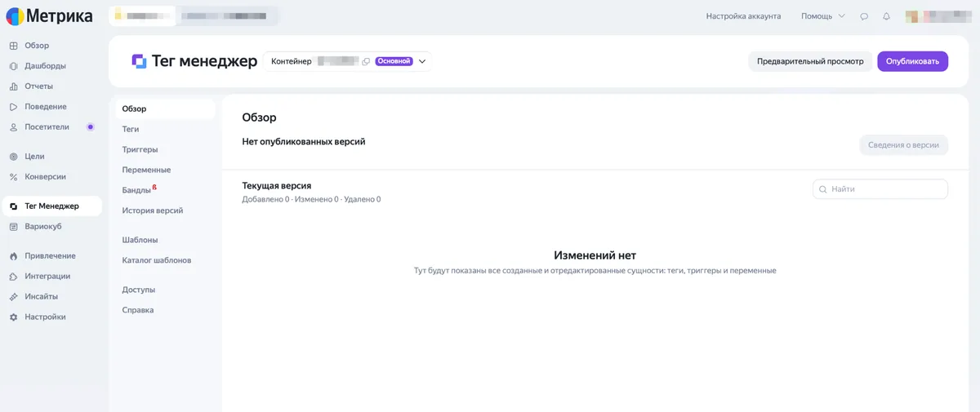Click 'Нет опубликованных версий' text
The height and width of the screenshot is (412, 980).
[x=304, y=142]
